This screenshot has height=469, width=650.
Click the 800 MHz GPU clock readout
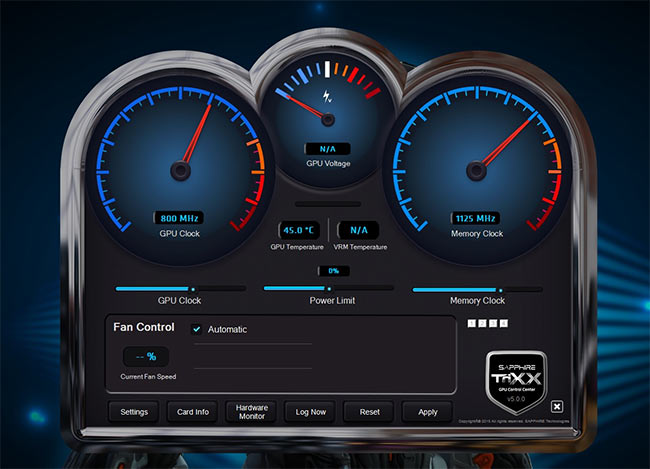[x=180, y=218]
